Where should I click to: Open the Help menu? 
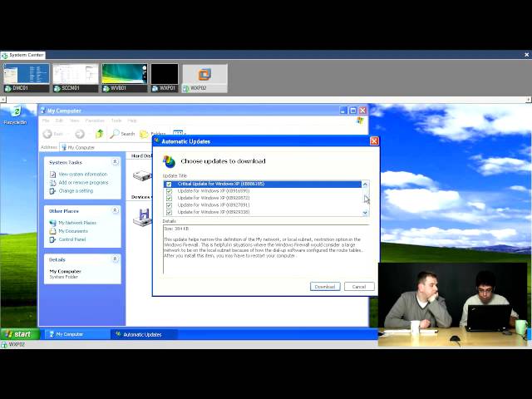(x=132, y=121)
